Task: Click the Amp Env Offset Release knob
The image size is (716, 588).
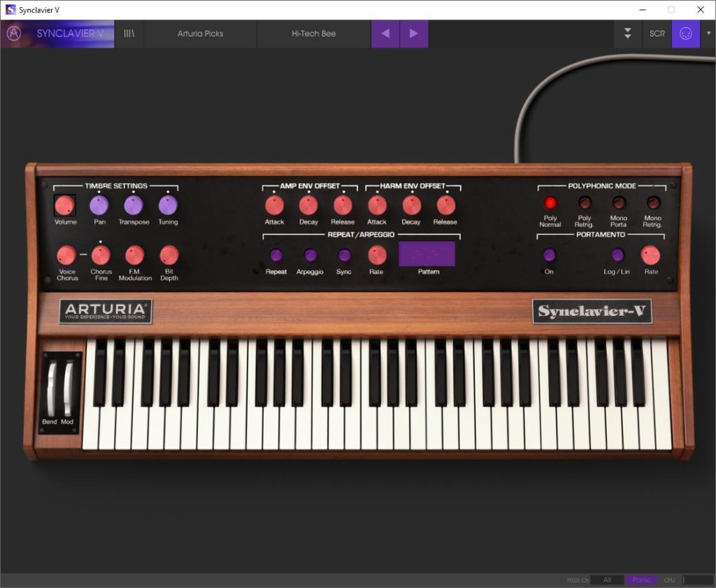Action: pyautogui.click(x=343, y=206)
